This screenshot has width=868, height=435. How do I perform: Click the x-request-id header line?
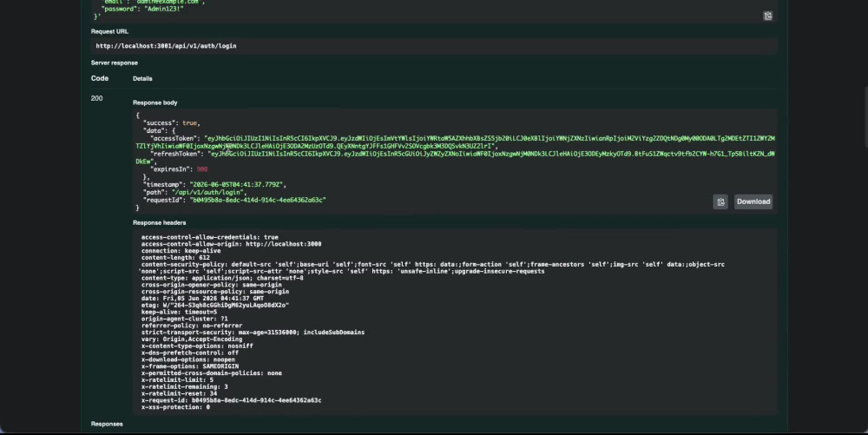232,400
